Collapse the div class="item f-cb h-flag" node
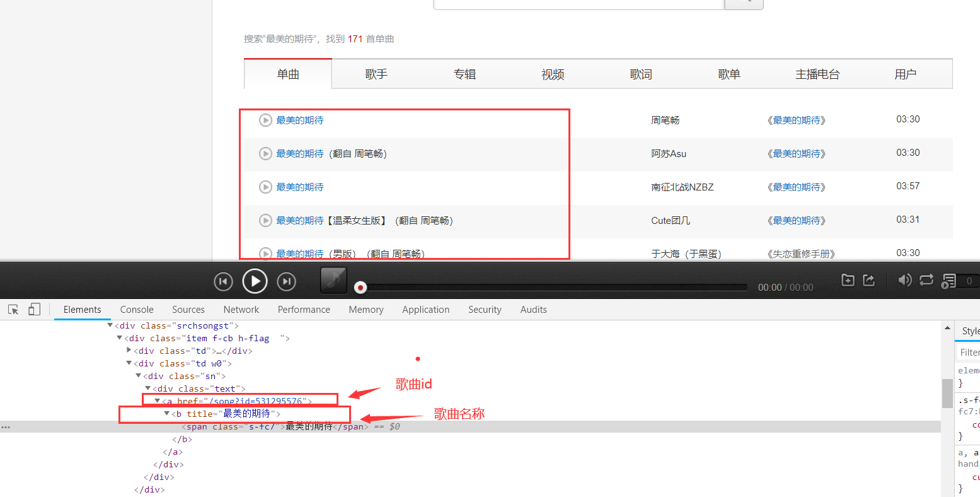The image size is (980, 497). pyautogui.click(x=120, y=338)
